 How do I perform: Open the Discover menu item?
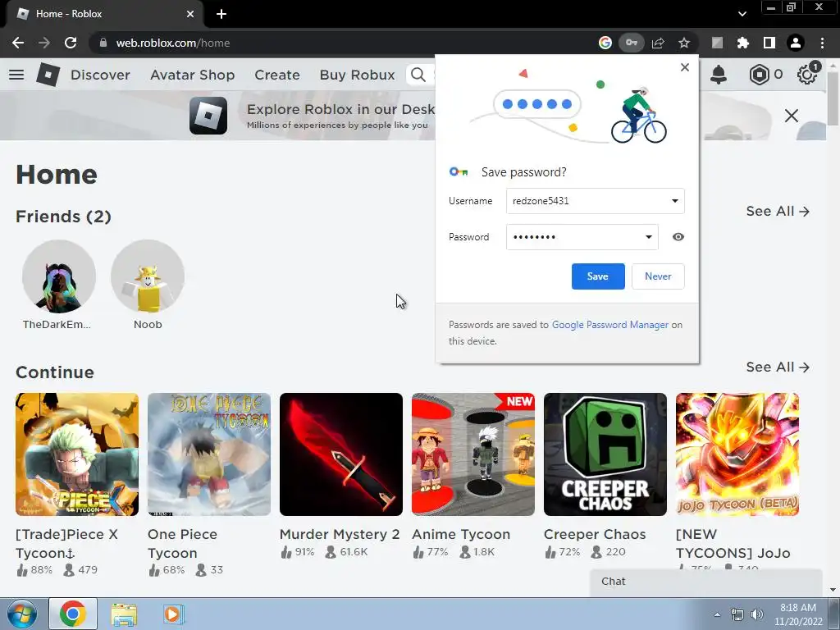coord(100,75)
